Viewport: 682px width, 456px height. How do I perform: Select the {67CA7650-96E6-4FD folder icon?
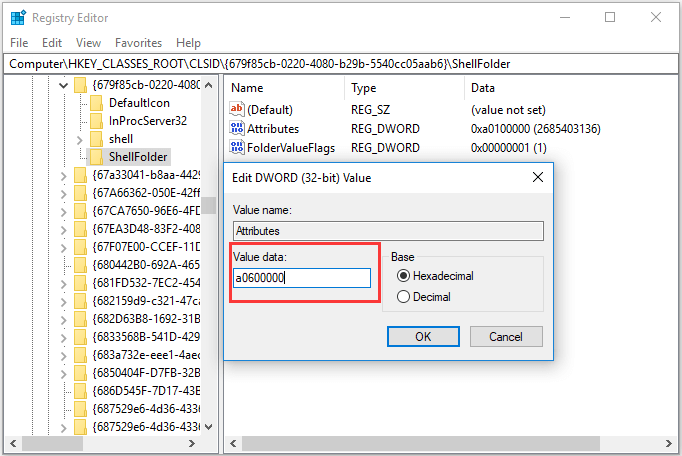[80, 211]
